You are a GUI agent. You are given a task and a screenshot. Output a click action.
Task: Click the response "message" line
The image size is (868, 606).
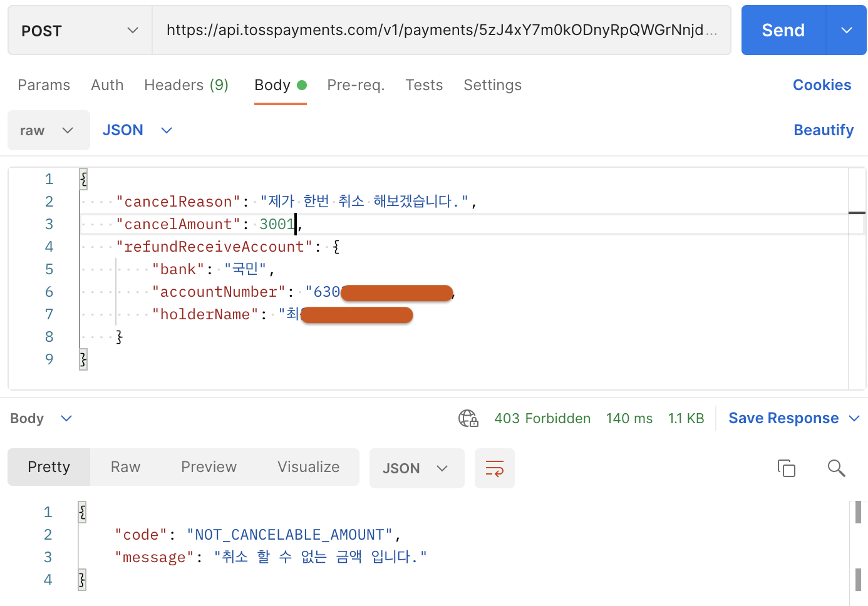[271, 557]
